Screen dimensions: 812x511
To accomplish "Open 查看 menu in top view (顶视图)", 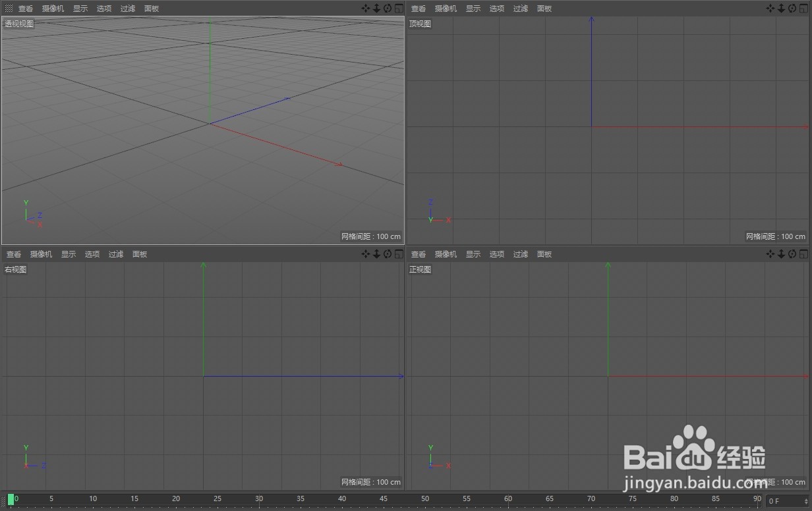I will click(419, 9).
